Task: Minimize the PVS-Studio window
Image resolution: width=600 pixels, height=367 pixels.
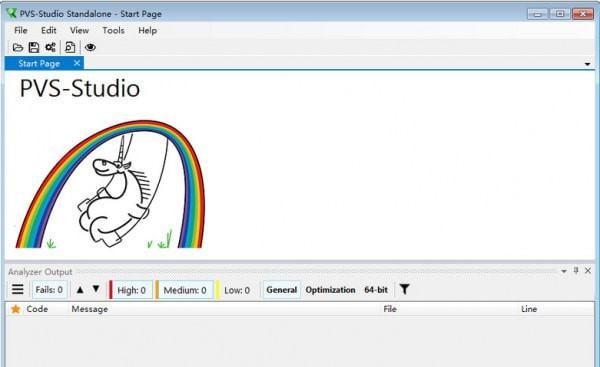Action: point(538,14)
